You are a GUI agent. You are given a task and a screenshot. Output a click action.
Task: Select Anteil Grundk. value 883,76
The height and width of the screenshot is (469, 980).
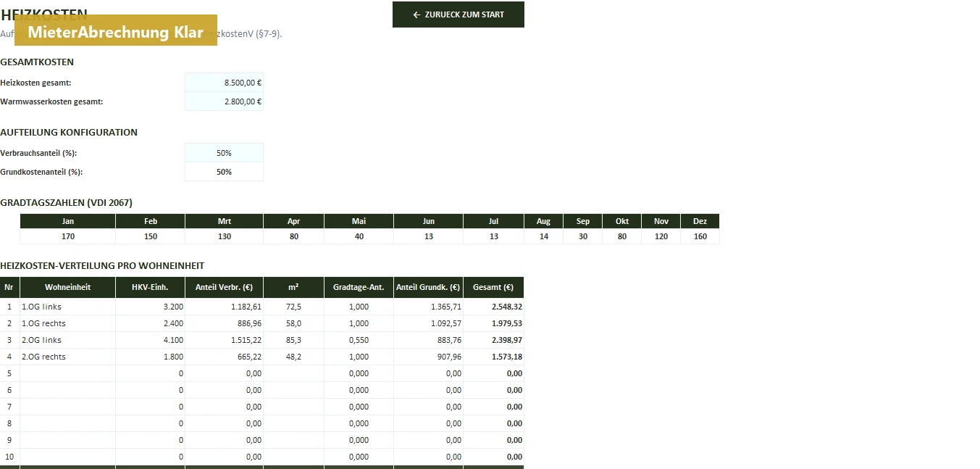[x=429, y=340]
